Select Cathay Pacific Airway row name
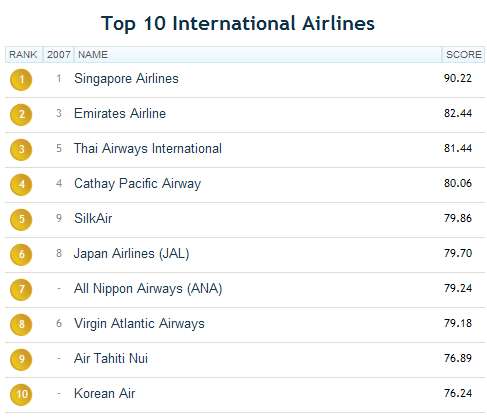The height and width of the screenshot is (419, 487). tap(138, 184)
